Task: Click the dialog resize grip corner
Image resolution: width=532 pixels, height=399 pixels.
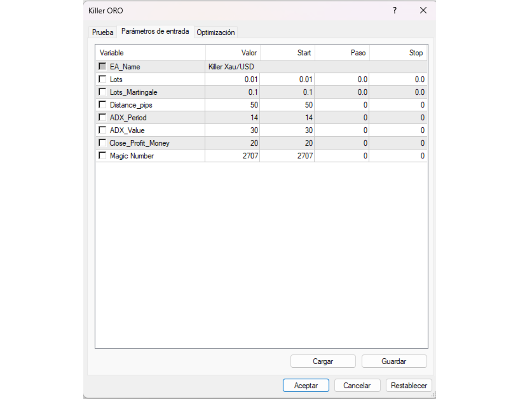Action: tap(433, 395)
